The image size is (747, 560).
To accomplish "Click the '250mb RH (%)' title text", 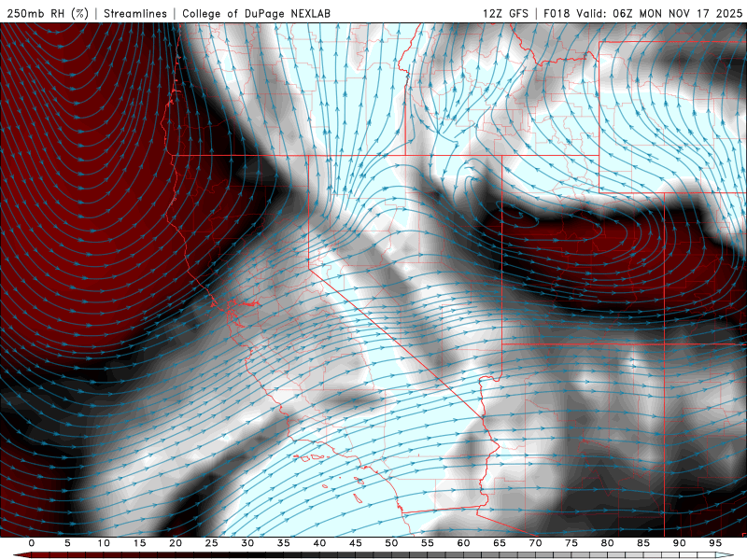I will click(48, 13).
